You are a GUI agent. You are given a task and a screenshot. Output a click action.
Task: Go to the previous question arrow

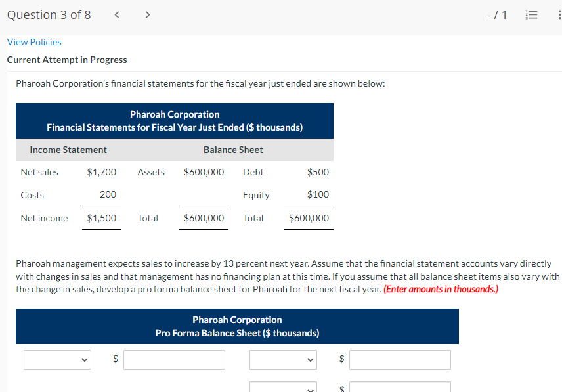(116, 14)
